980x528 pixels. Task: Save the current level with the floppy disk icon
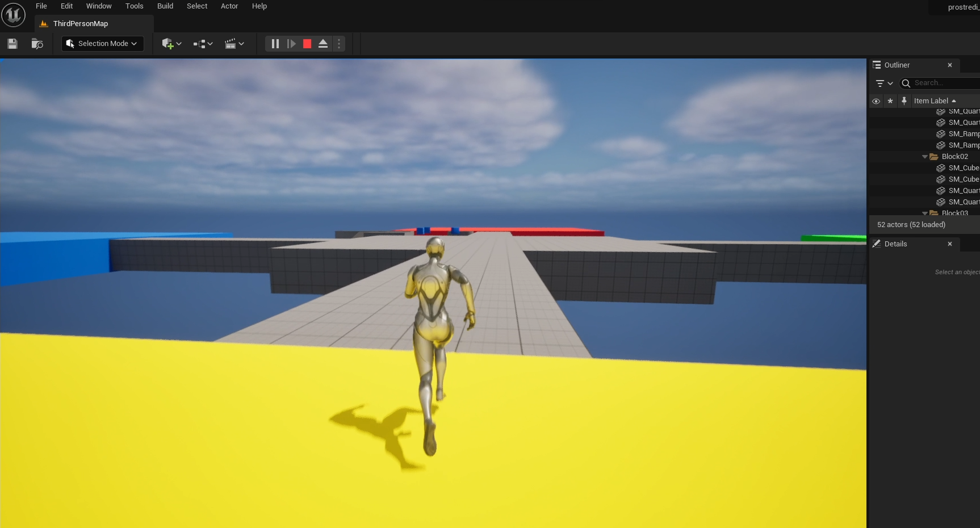click(12, 44)
